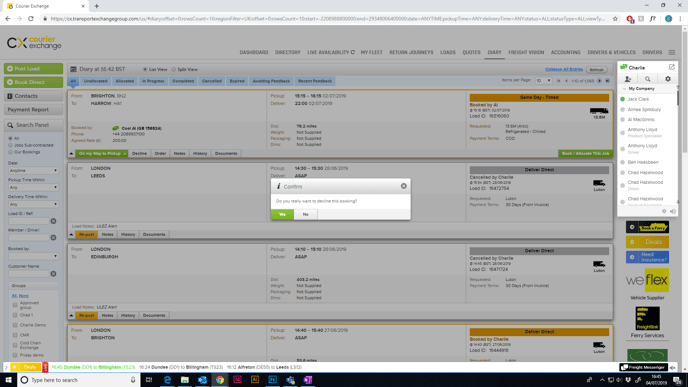Click the chat panel search icon

click(x=648, y=79)
